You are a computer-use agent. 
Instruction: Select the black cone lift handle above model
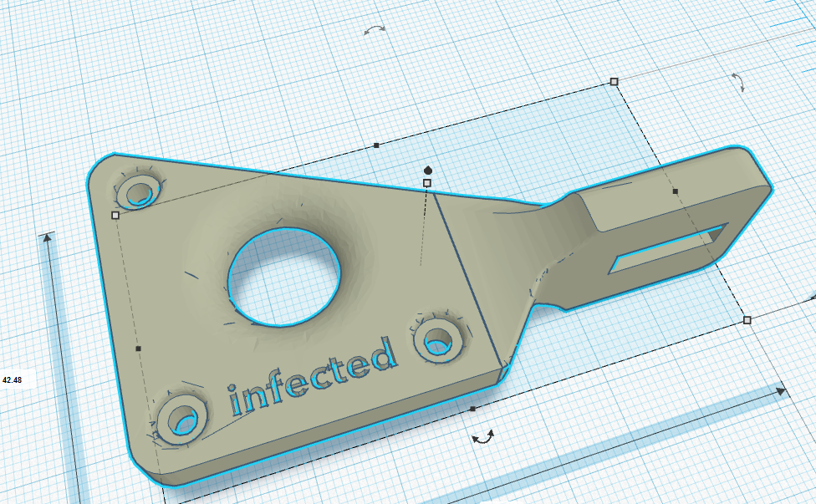[428, 170]
